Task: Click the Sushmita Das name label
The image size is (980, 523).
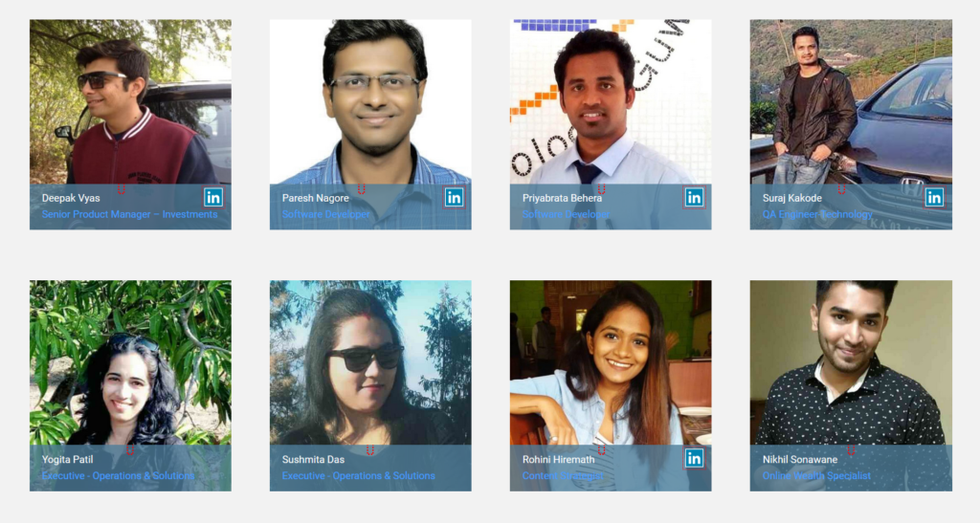Action: coord(313,459)
